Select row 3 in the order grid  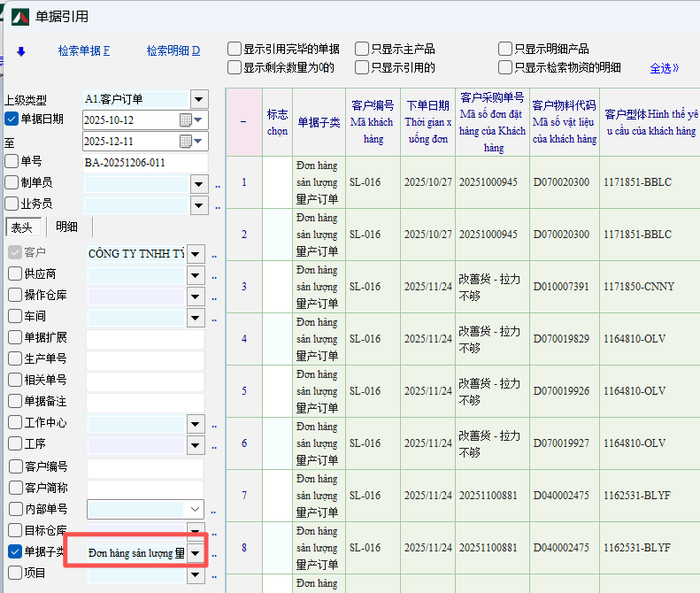coord(244,287)
